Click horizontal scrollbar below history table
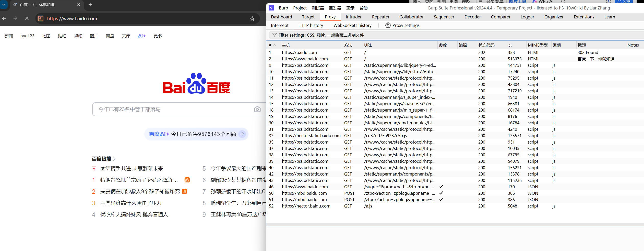 pyautogui.click(x=455, y=224)
